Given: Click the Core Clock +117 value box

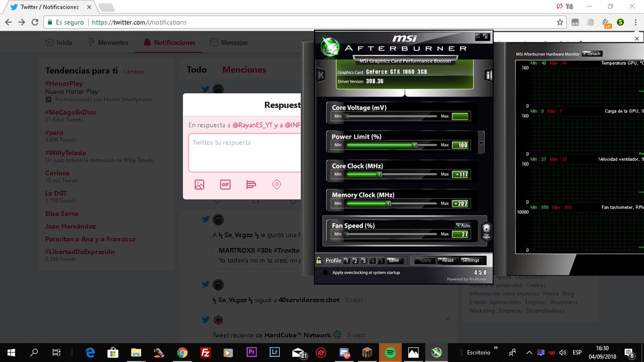Looking at the screenshot, I should click(x=460, y=174).
